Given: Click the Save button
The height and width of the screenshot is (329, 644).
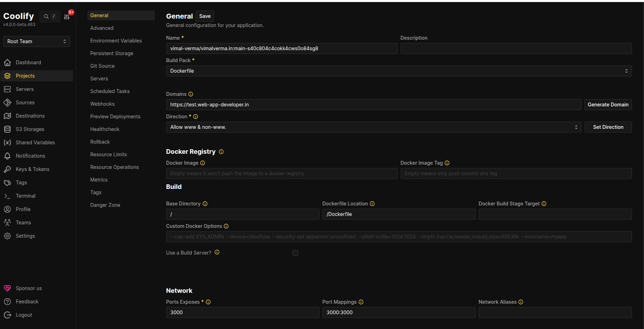Looking at the screenshot, I should pos(205,16).
